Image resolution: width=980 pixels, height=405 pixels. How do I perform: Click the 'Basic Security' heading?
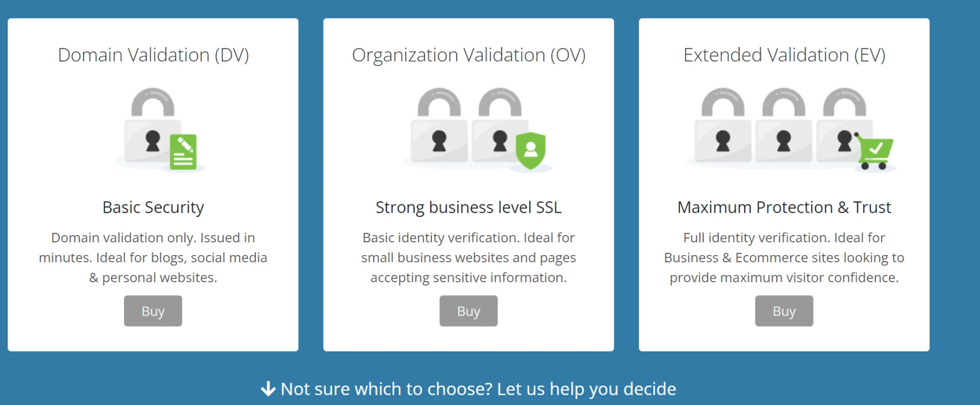153,207
